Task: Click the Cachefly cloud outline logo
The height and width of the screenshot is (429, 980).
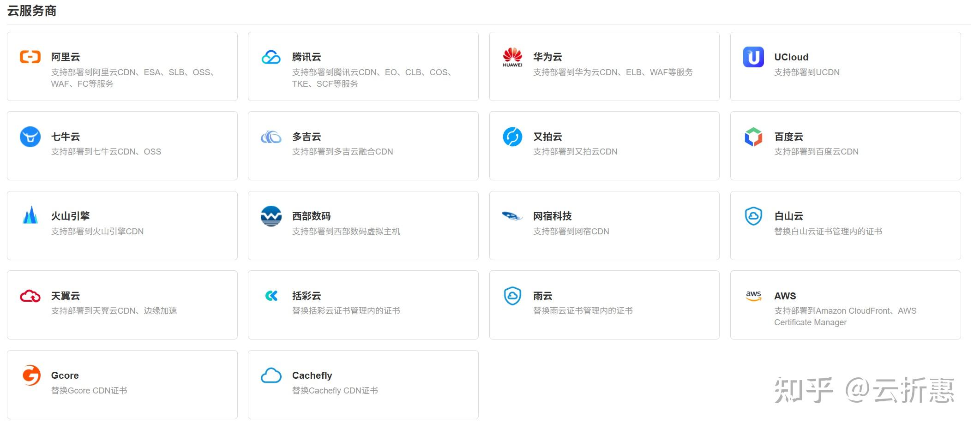Action: (271, 375)
